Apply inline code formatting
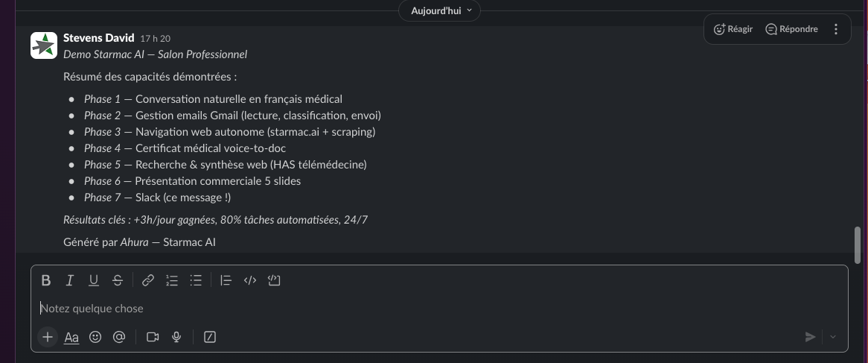868x363 pixels. 250,280
